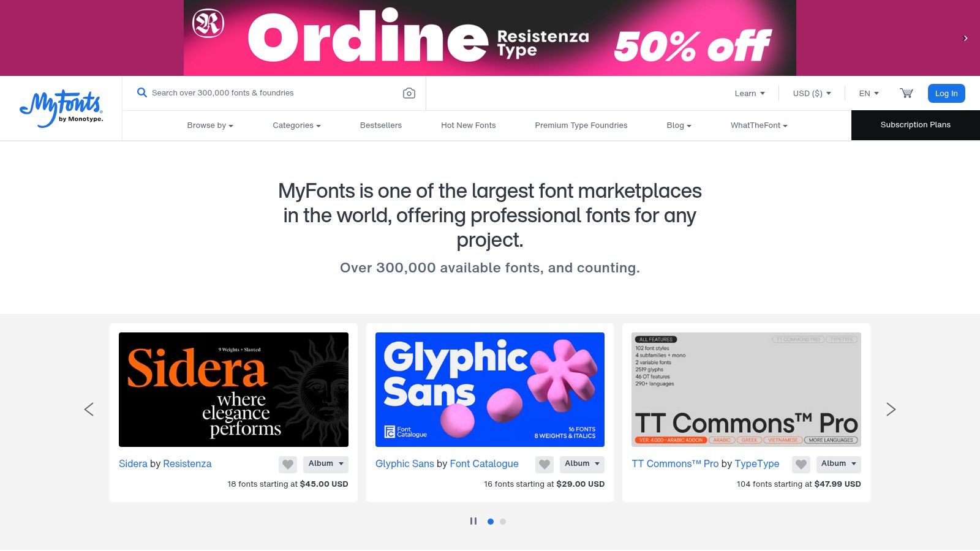Open the Learn dropdown
980x551 pixels.
(x=749, y=93)
